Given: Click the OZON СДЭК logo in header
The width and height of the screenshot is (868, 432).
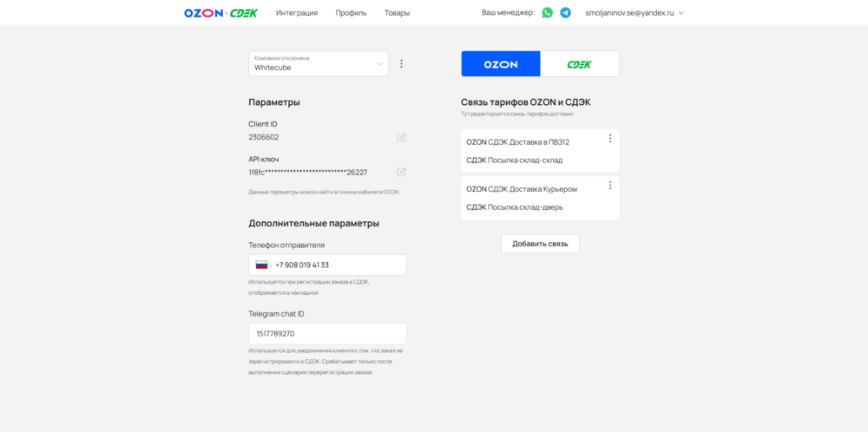Looking at the screenshot, I should point(221,13).
